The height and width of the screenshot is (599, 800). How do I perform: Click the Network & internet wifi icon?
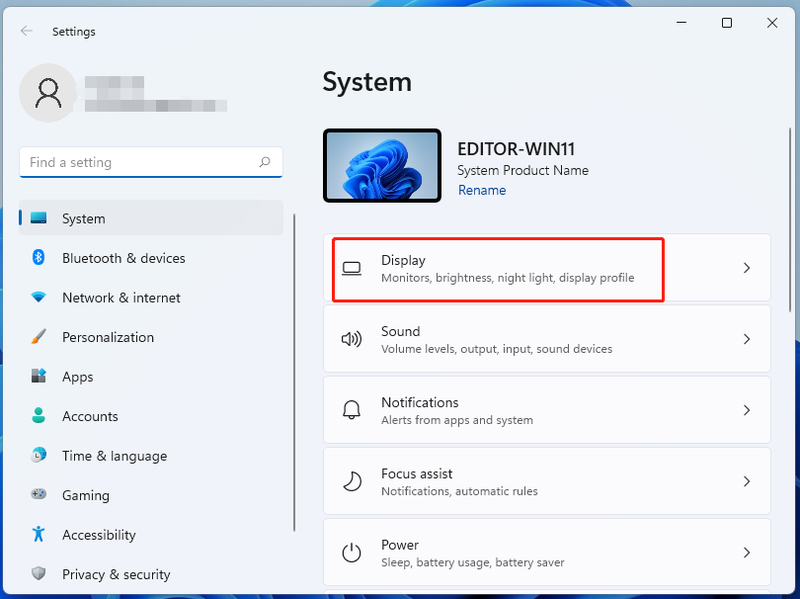pyautogui.click(x=38, y=297)
